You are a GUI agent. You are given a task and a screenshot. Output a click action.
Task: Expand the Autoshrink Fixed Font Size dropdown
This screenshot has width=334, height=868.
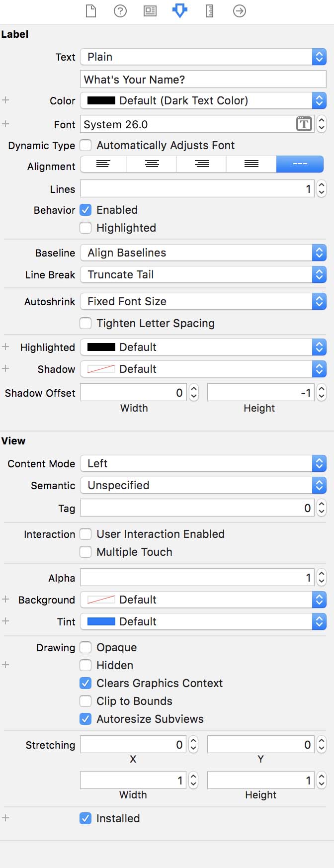[203, 301]
